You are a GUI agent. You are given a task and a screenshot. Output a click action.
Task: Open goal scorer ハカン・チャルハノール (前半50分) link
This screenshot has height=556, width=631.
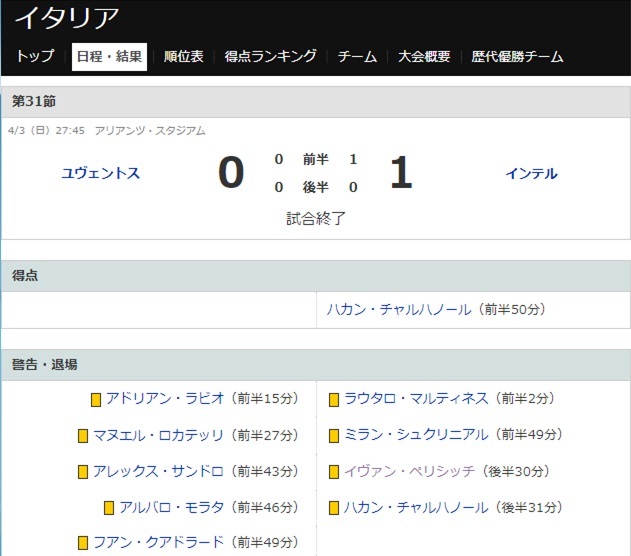[x=399, y=309]
